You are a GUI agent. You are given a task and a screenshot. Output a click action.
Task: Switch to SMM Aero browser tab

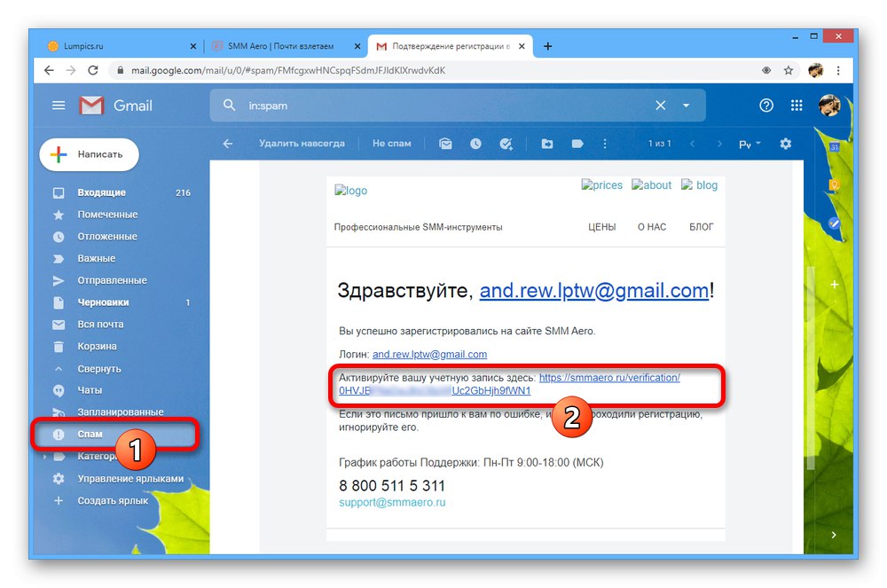tap(280, 46)
